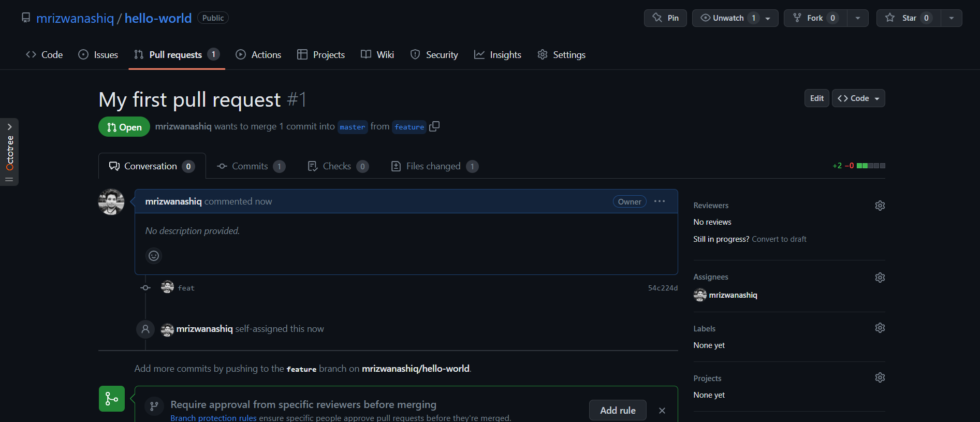Click the Public visibility label
Viewport: 980px width, 422px height.
tap(213, 18)
